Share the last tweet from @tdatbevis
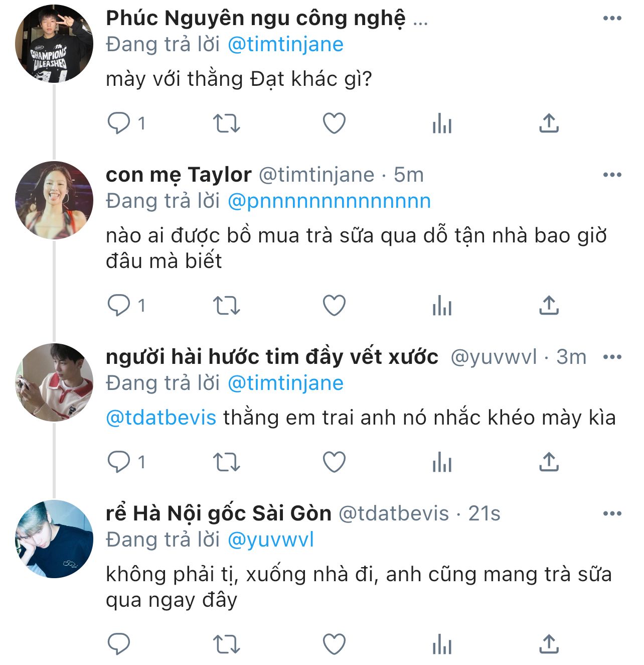Image resolution: width=644 pixels, height=665 pixels. [549, 644]
